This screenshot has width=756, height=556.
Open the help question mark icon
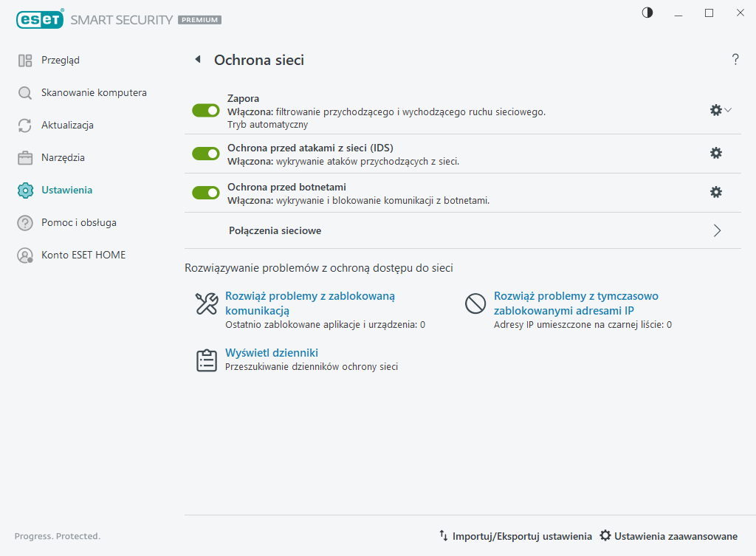point(735,60)
